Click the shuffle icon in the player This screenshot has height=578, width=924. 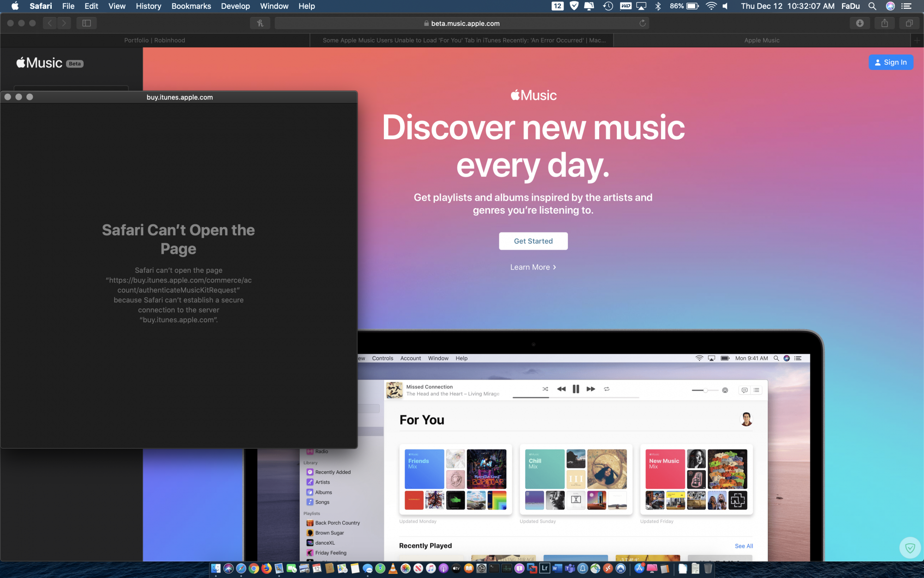click(545, 389)
